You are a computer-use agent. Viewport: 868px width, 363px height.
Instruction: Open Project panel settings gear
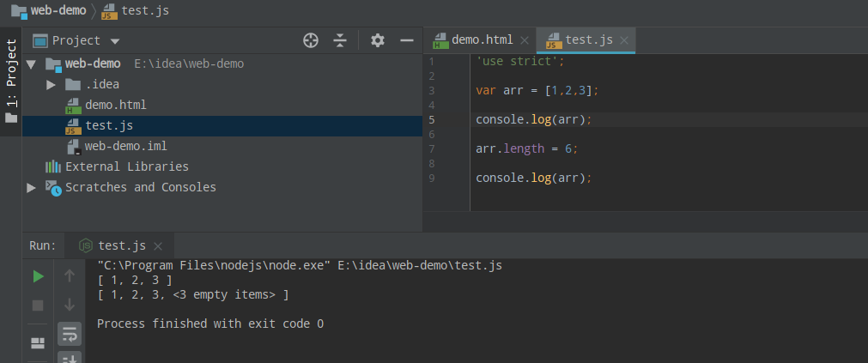[378, 40]
